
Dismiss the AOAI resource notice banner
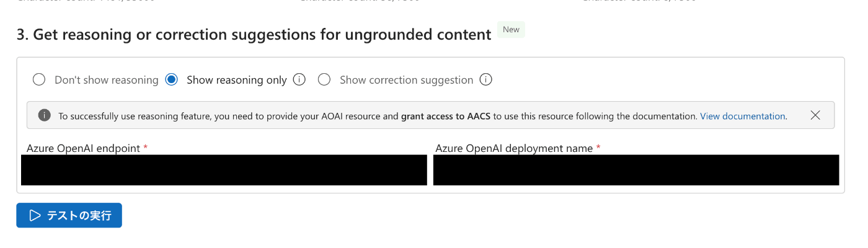815,115
